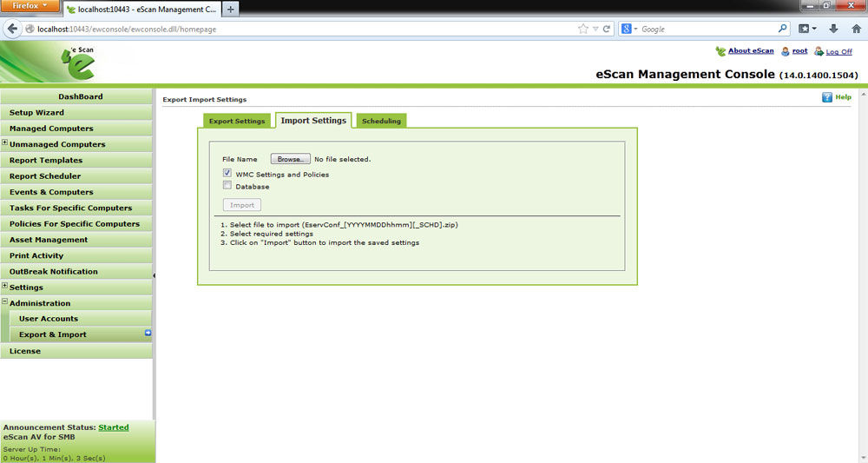Screen dimensions: 868x463
Task: Click the root user icon
Action: click(785, 51)
